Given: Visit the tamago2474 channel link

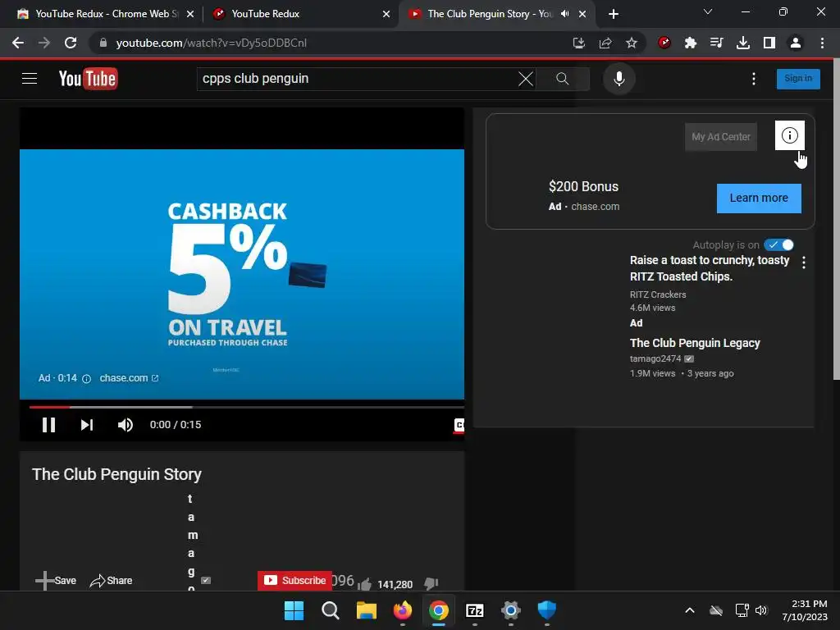Looking at the screenshot, I should pos(655,358).
